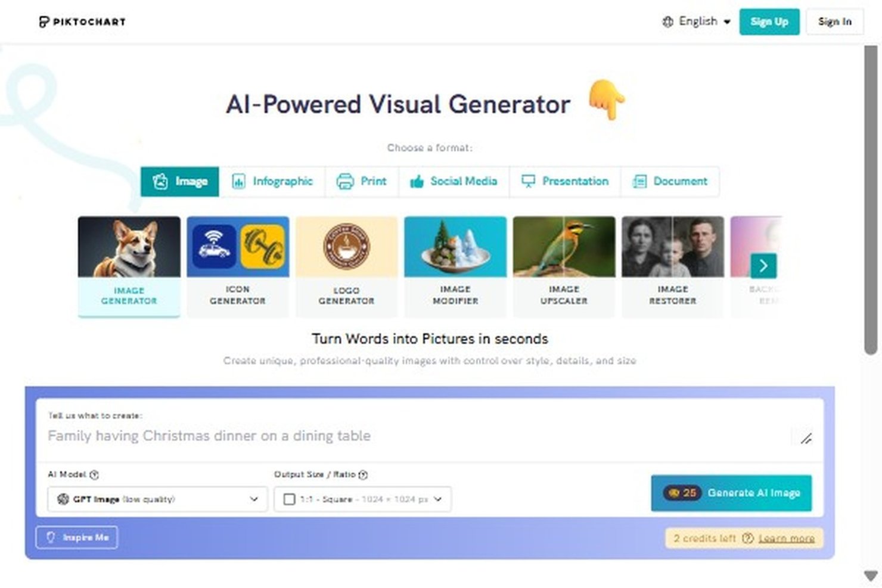882x588 pixels.
Task: Click the AI Model help icon
Action: [94, 475]
